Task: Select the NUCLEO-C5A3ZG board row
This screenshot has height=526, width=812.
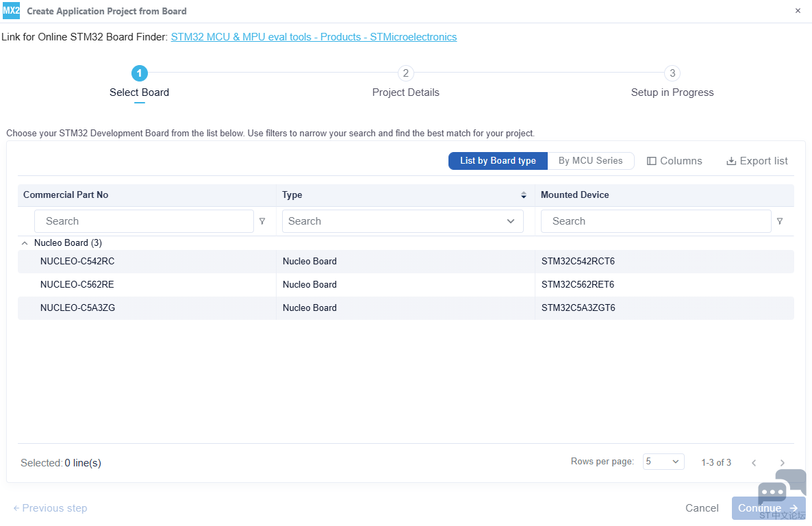Action: coord(77,308)
